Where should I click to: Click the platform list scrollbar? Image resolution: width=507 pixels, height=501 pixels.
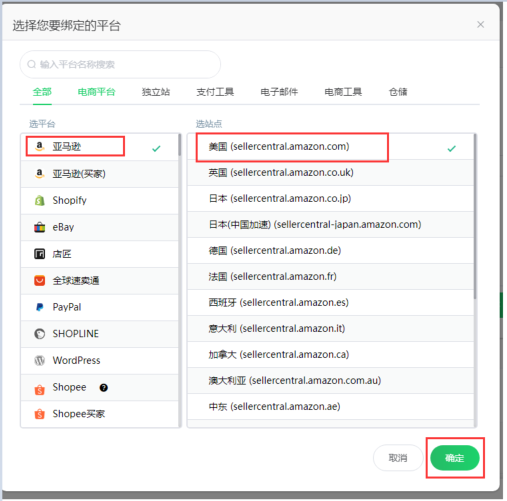coord(180,145)
